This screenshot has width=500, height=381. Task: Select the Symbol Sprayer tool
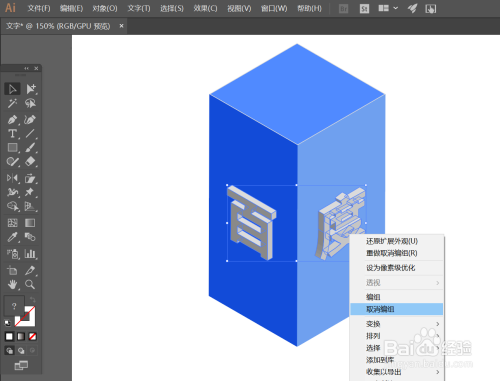pyautogui.click(x=12, y=254)
